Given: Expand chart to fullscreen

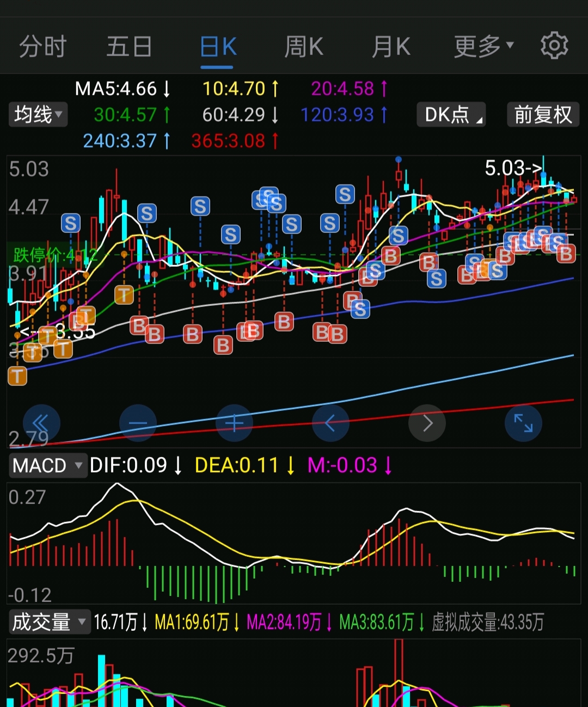Looking at the screenshot, I should click(523, 423).
